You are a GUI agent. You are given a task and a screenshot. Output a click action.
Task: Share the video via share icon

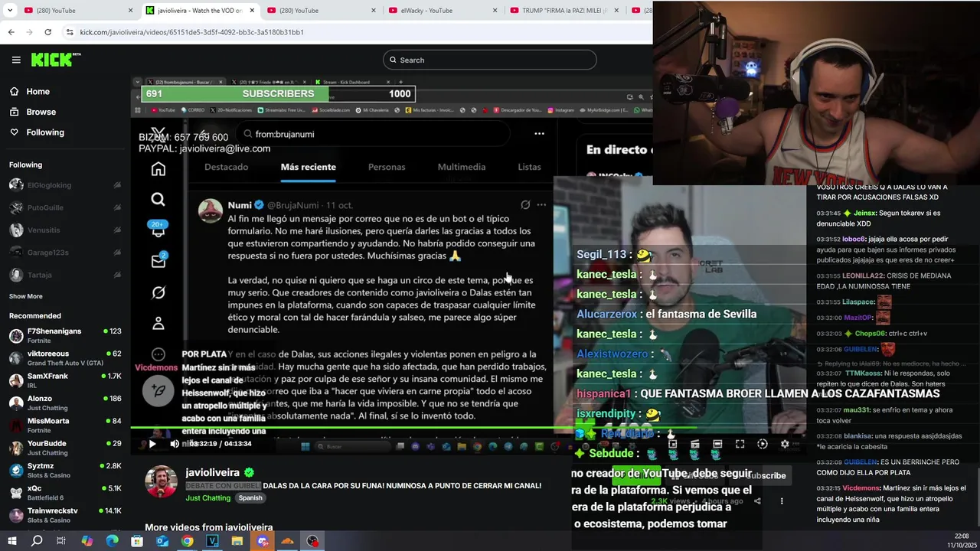pyautogui.click(x=757, y=501)
